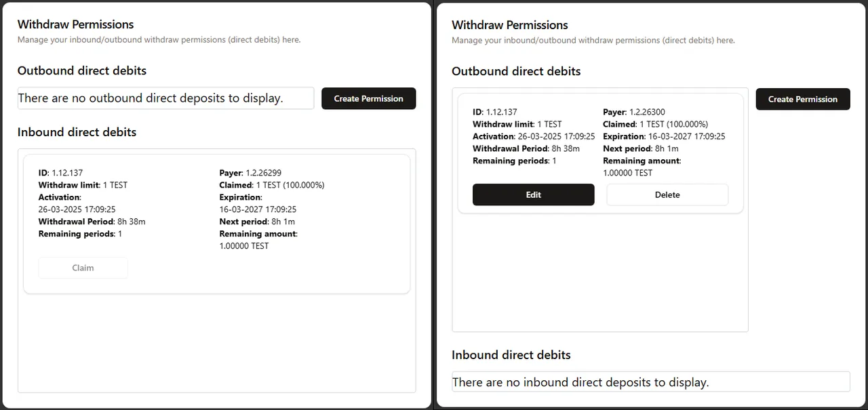The image size is (868, 410).
Task: Click Create Permission in the right window
Action: 803,99
